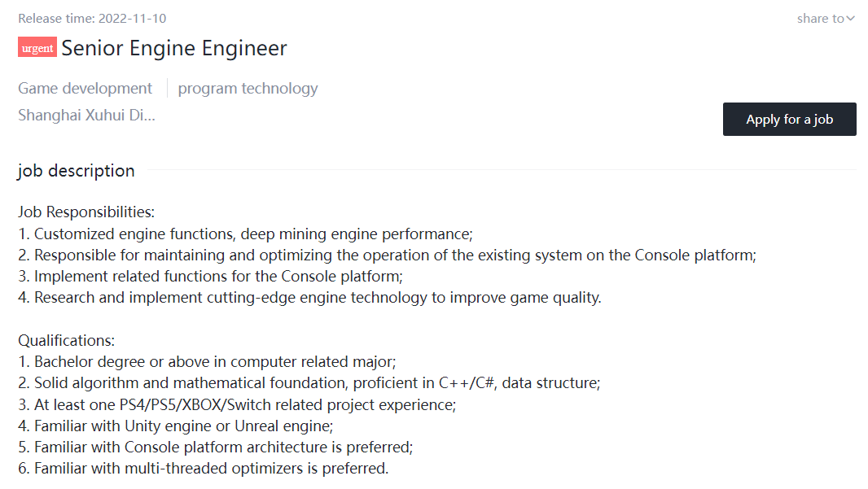Click the maintaining and optimizing Console platform line

pyautogui.click(x=387, y=255)
